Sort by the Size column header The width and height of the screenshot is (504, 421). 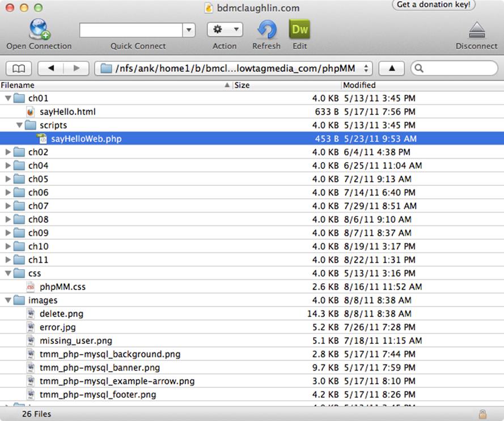287,85
